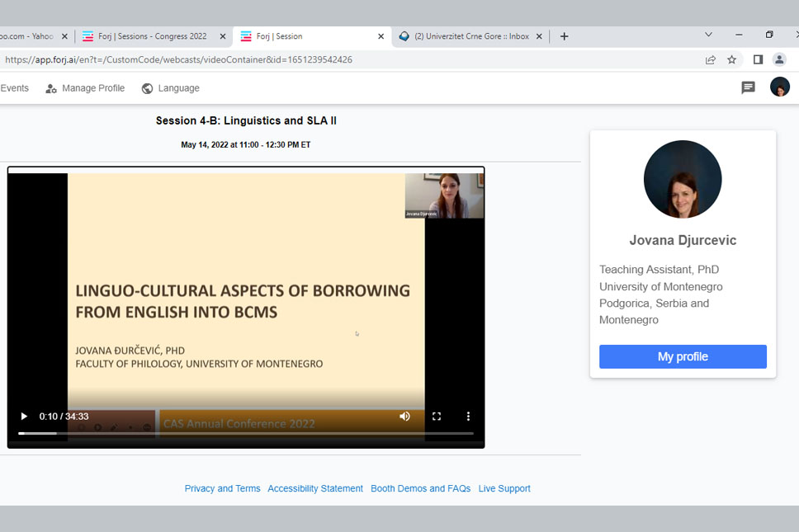Open video more-options three-dot menu
The width and height of the screenshot is (799, 532).
(x=468, y=417)
